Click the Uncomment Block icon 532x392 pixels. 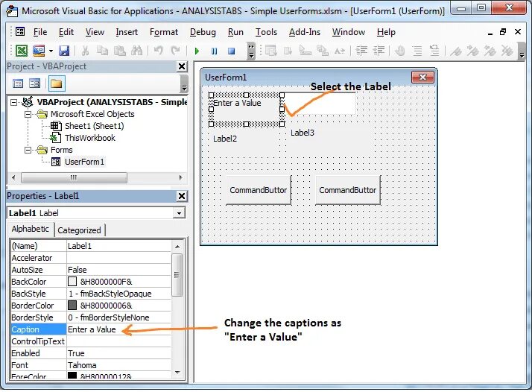click(434, 51)
